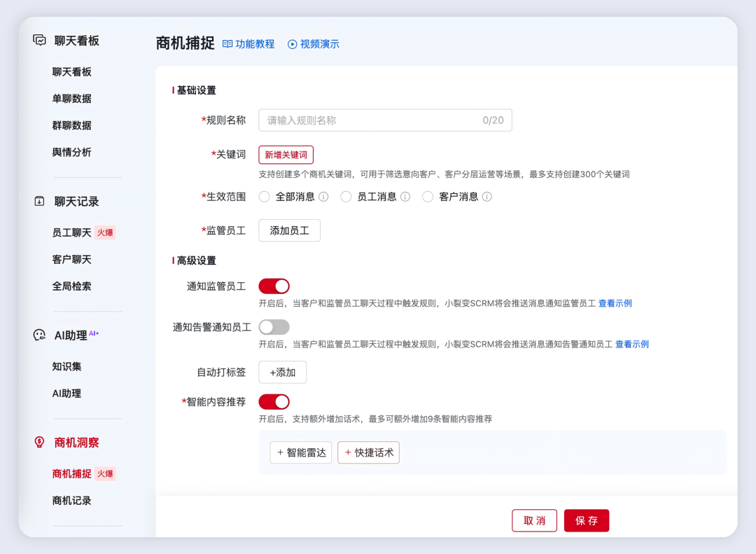Disable the 通知监管员工 toggle
The width and height of the screenshot is (756, 554).
click(x=273, y=286)
